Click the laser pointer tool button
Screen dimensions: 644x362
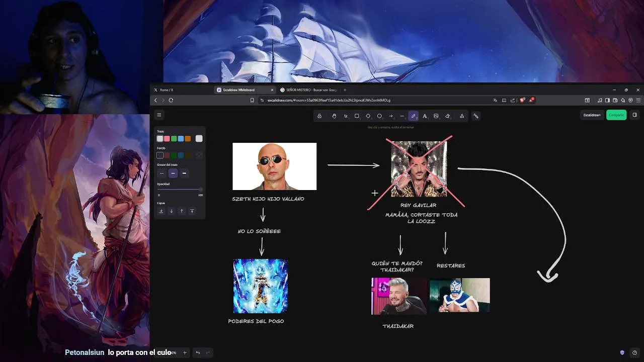(x=476, y=116)
